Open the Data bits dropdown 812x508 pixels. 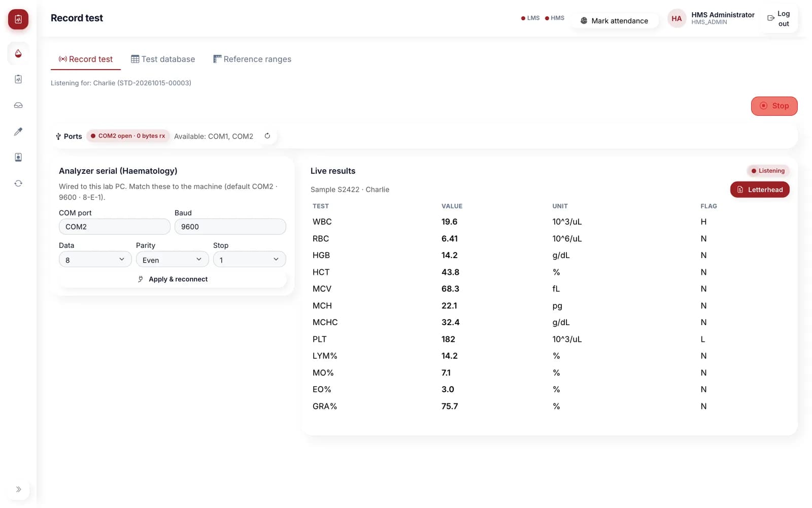coord(95,260)
